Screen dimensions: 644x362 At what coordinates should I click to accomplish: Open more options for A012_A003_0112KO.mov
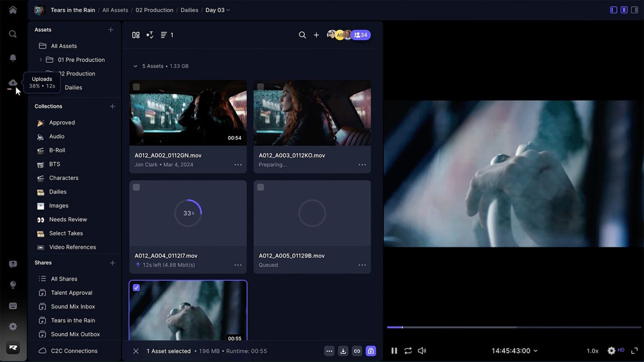coord(362,165)
